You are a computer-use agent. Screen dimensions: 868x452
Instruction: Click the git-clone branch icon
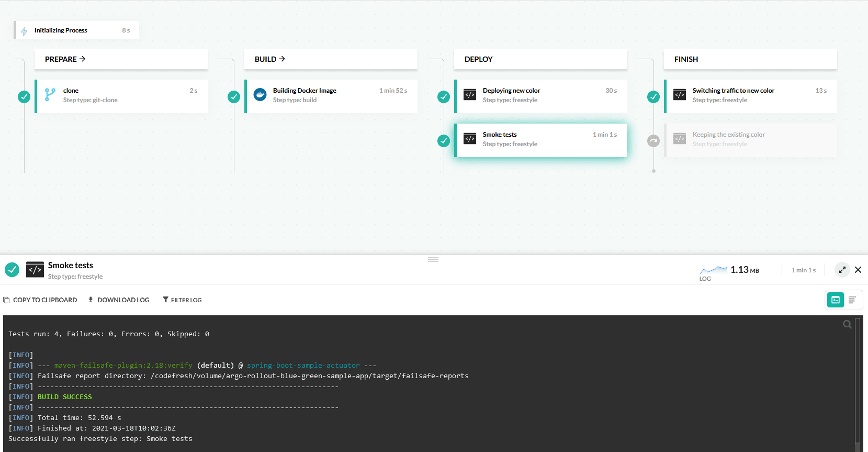[x=50, y=95]
